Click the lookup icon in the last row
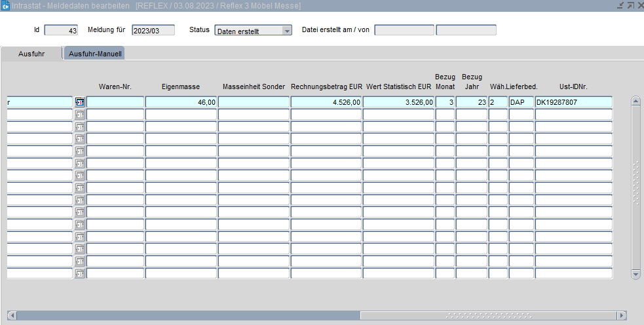 pyautogui.click(x=80, y=273)
